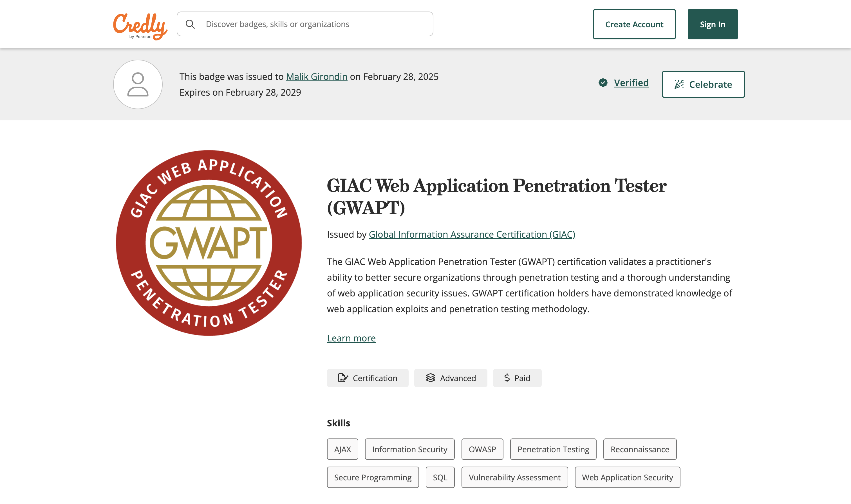Screen dimensions: 851x504
Task: Click the Sign In button
Action: pos(712,24)
